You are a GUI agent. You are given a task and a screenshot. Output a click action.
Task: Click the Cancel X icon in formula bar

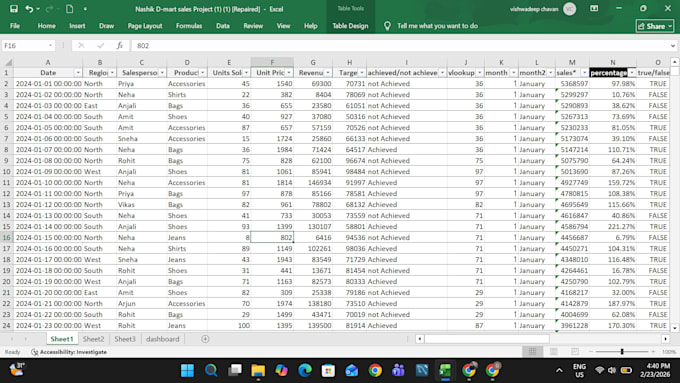tap(81, 46)
